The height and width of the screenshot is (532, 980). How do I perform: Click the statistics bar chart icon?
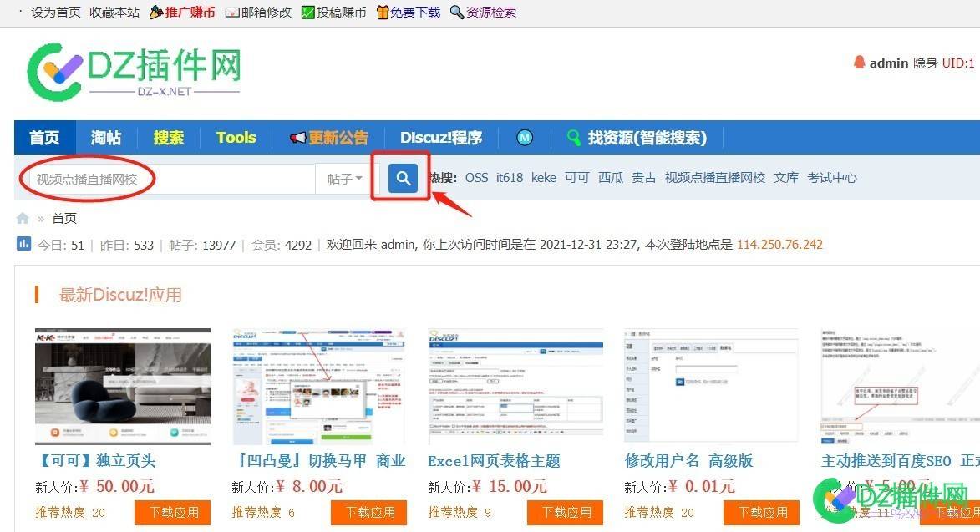[x=23, y=244]
